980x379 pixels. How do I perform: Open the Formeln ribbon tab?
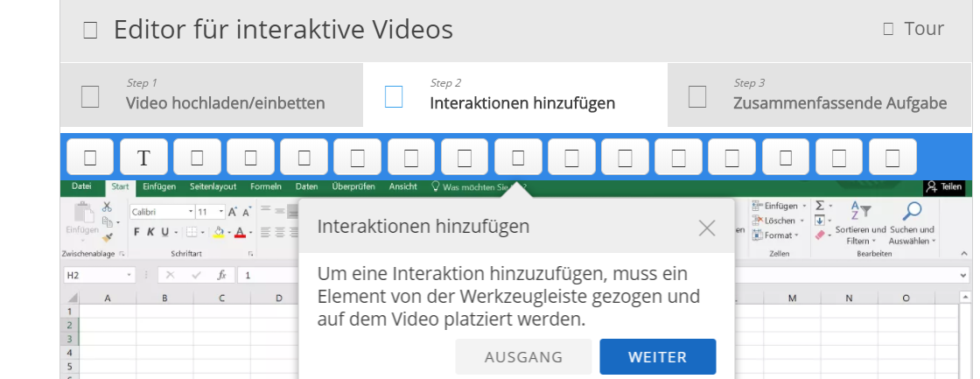coord(266,186)
